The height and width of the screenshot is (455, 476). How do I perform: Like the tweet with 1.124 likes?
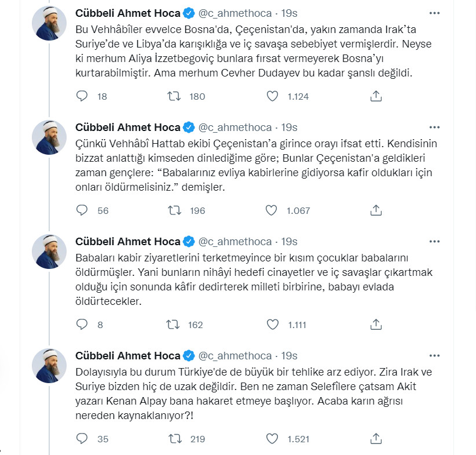(272, 96)
